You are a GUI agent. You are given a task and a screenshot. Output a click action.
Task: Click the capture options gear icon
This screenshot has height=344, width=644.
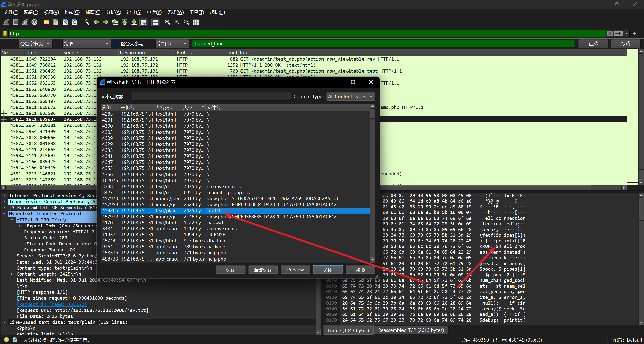(34, 22)
